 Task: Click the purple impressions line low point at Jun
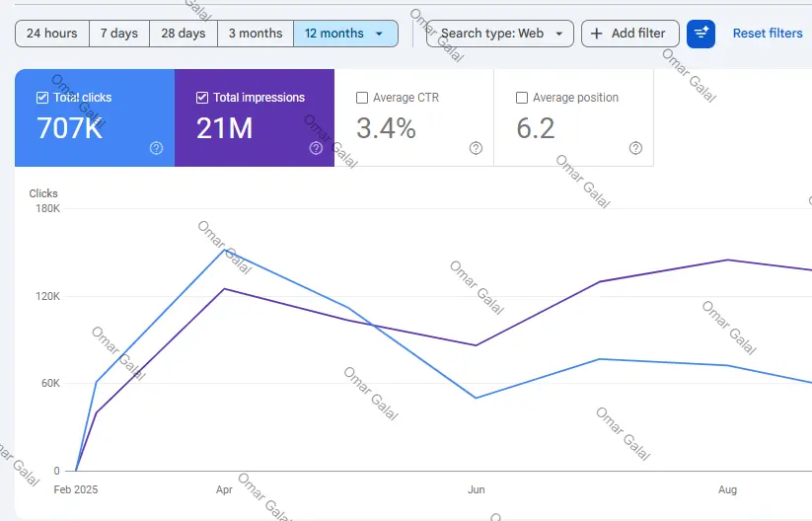(476, 345)
